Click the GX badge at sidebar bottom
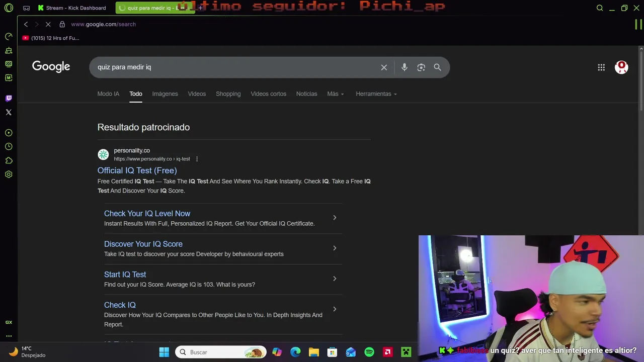This screenshot has width=644, height=362. tap(9, 322)
